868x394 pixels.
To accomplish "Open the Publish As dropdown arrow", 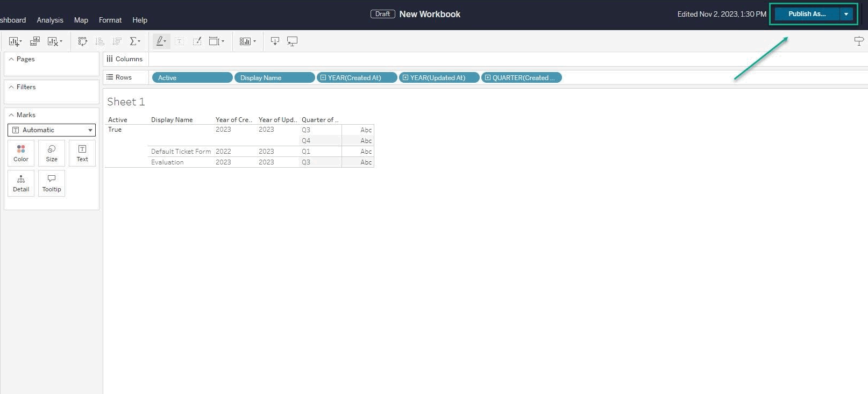I will pos(846,14).
